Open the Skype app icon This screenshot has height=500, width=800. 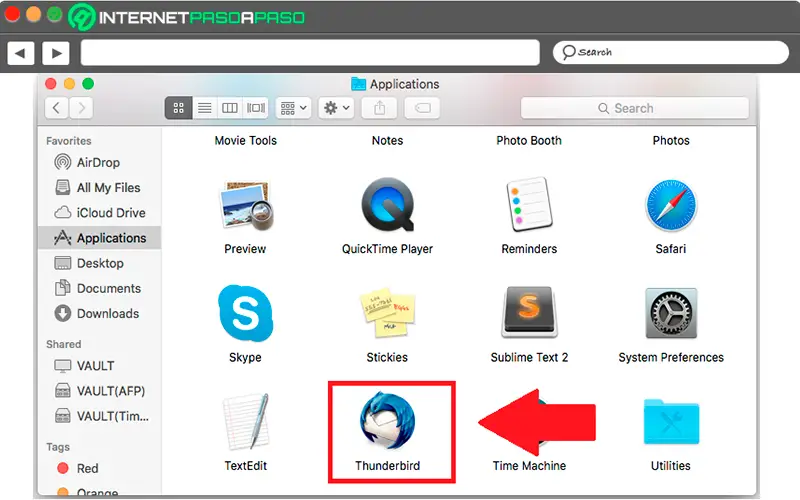[x=245, y=313]
